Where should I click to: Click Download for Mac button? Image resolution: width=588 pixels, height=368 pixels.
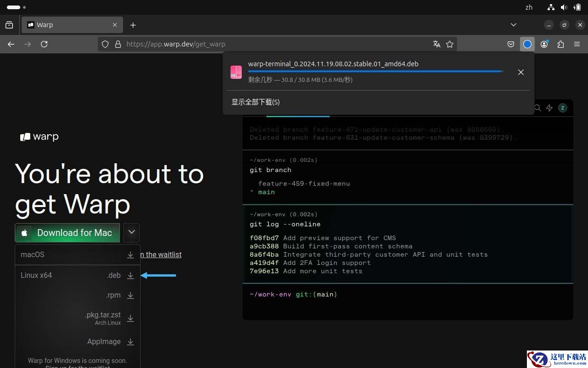(67, 233)
